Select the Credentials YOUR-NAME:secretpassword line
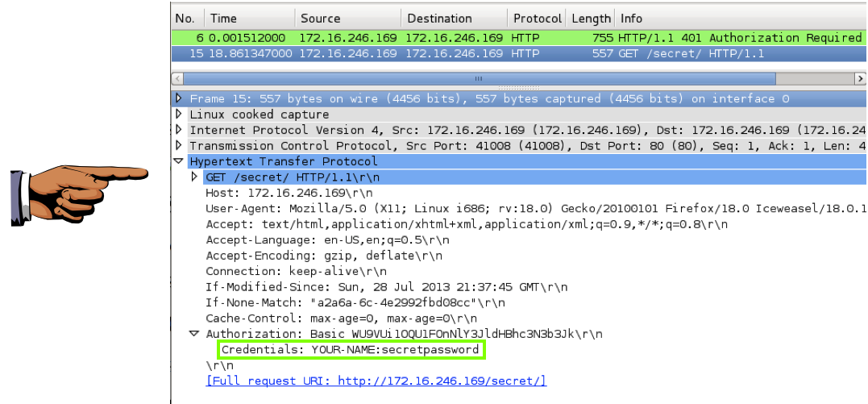Viewport: 868px width, 404px height. (351, 350)
